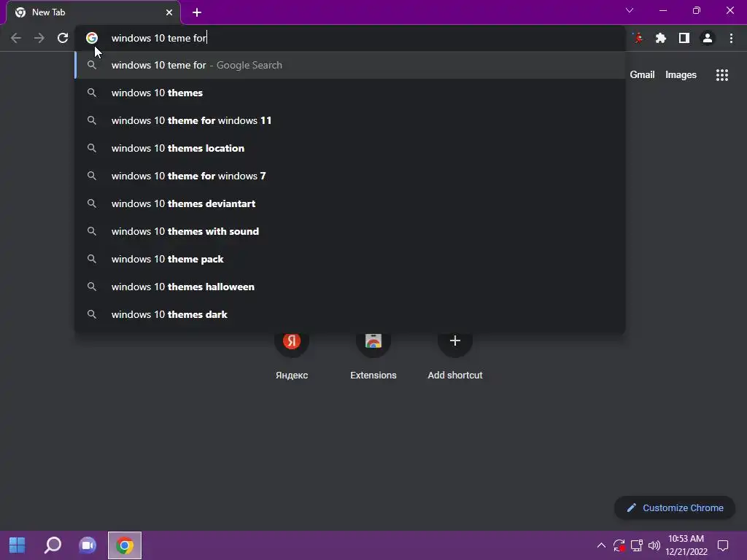
Task: Open the Windows Start menu
Action: [x=18, y=545]
